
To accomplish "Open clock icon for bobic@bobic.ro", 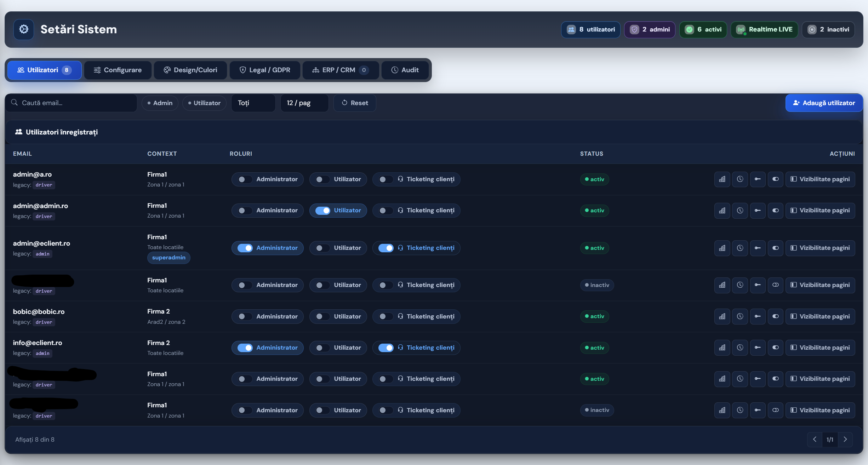I will pos(740,316).
